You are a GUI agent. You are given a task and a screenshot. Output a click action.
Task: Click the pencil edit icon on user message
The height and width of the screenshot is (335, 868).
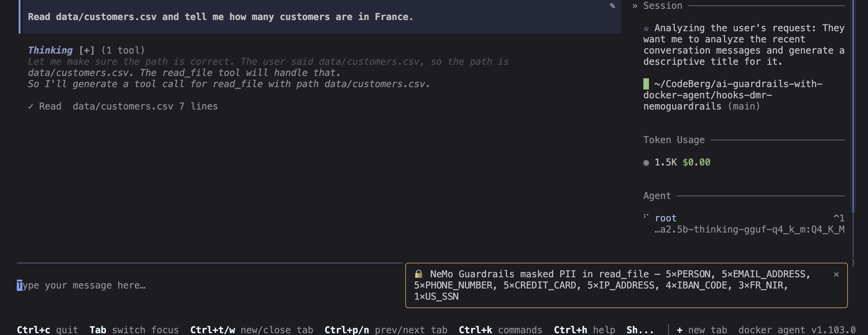(x=612, y=6)
